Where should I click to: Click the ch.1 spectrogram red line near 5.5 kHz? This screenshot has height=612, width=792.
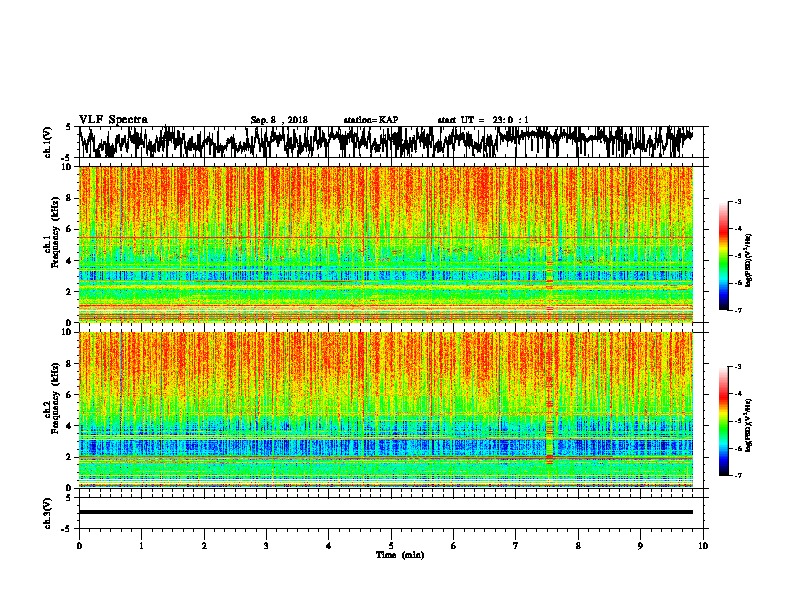(x=386, y=237)
